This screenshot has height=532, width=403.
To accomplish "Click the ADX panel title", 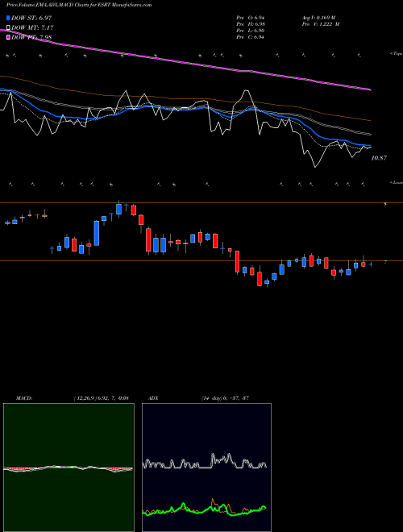I will pos(153,398).
